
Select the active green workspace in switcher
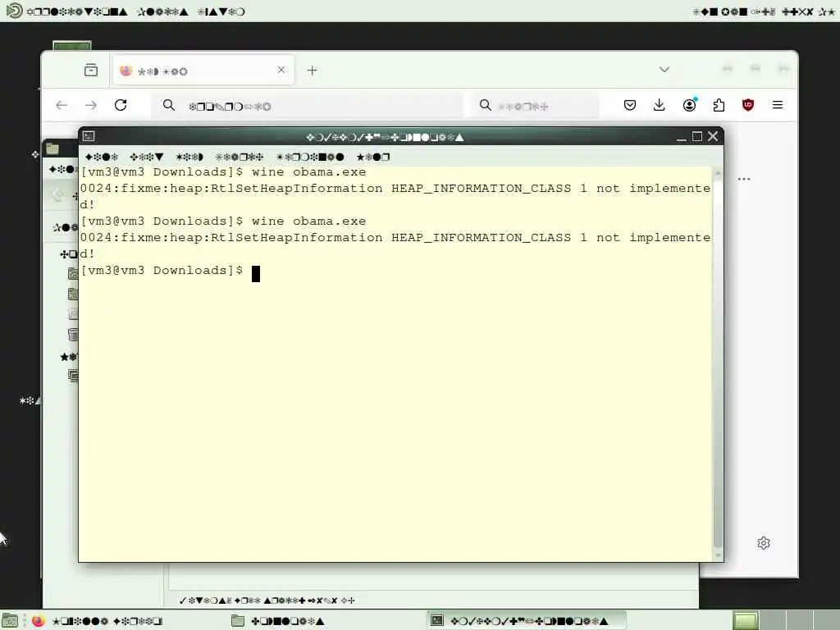[746, 621]
